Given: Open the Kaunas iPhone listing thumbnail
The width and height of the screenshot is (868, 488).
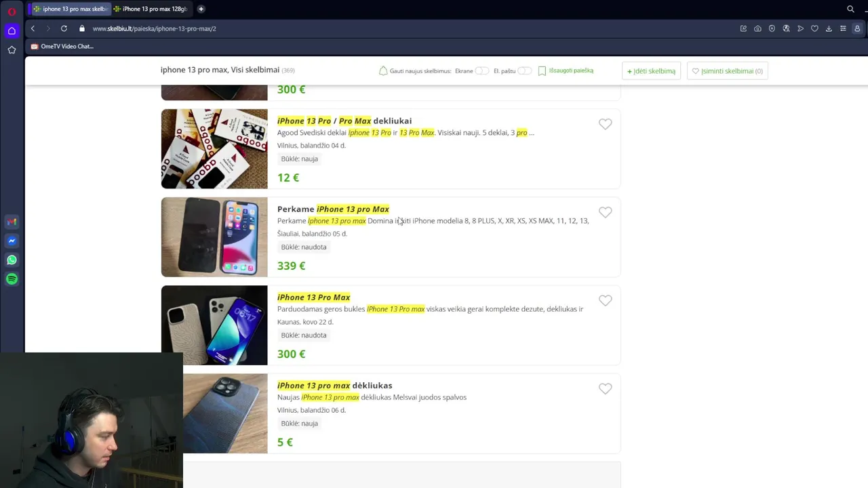Looking at the screenshot, I should (x=214, y=325).
